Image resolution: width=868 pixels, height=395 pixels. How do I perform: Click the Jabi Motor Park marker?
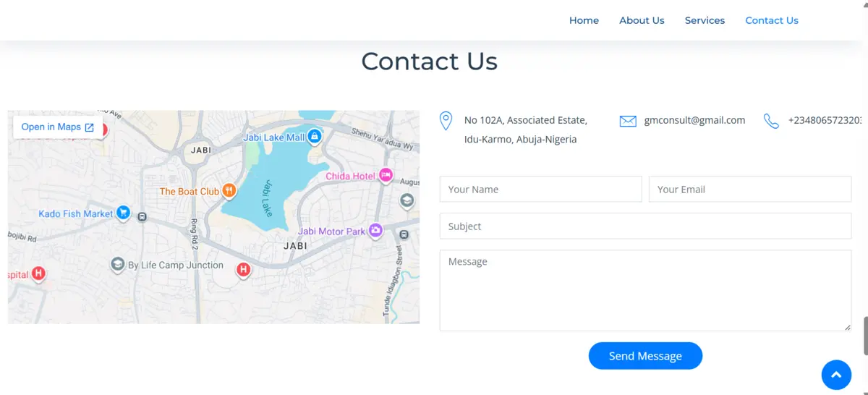click(x=375, y=231)
